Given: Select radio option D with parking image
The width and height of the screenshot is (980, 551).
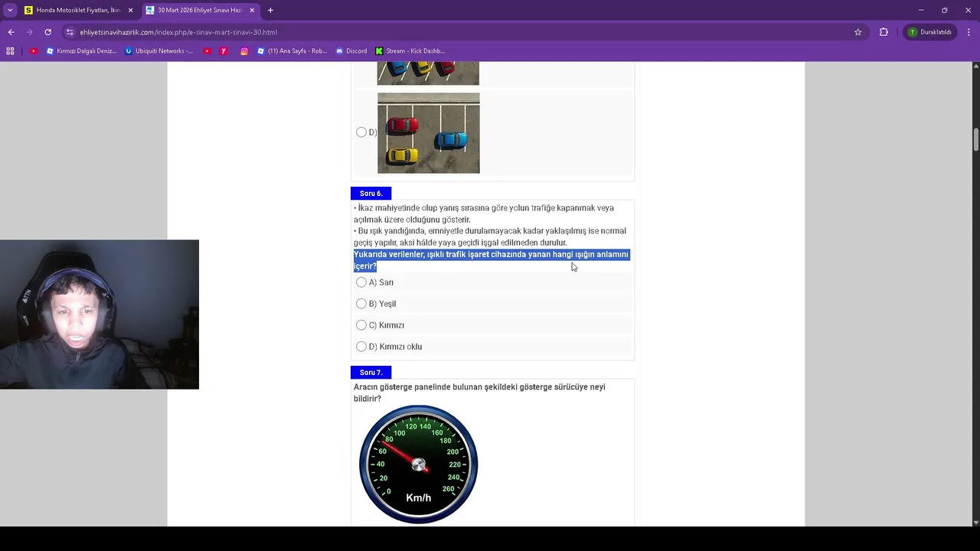Looking at the screenshot, I should (361, 132).
